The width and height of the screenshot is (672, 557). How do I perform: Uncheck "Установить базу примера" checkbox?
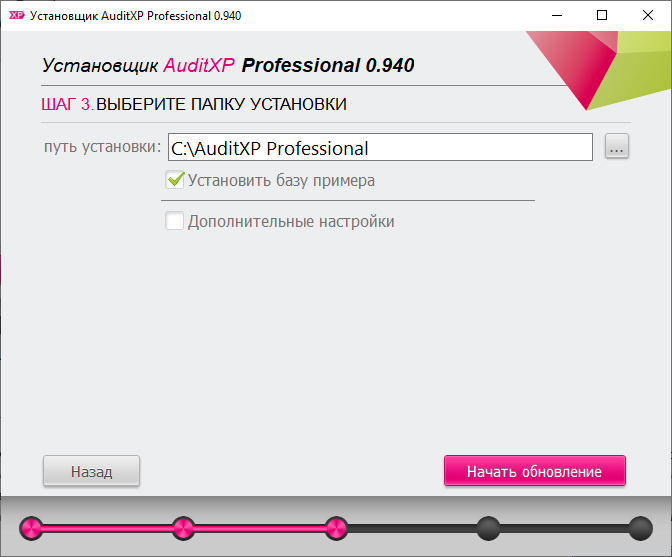click(x=175, y=180)
